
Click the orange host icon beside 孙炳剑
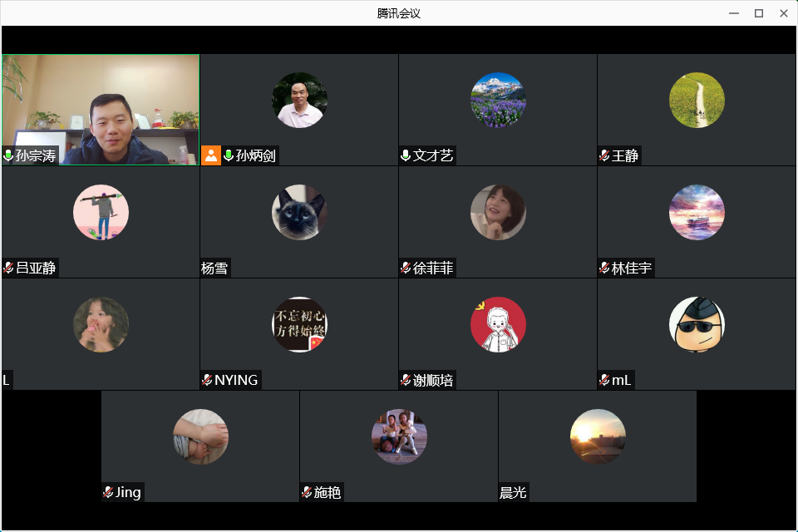[211, 155]
